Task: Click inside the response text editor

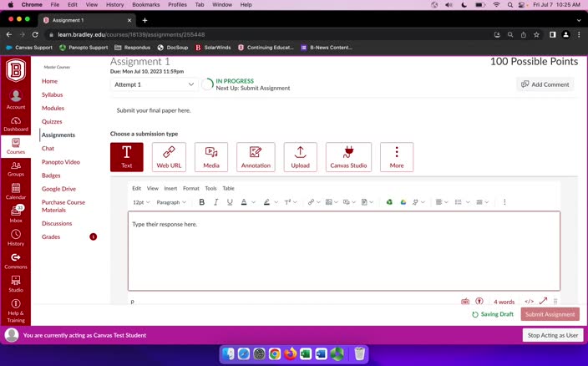Action: (x=344, y=251)
